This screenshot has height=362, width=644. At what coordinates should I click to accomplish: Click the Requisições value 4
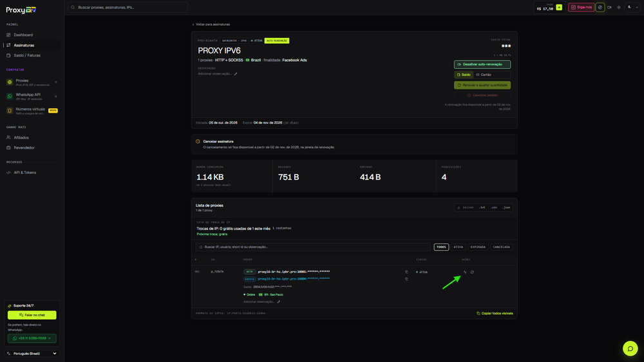[x=444, y=177]
